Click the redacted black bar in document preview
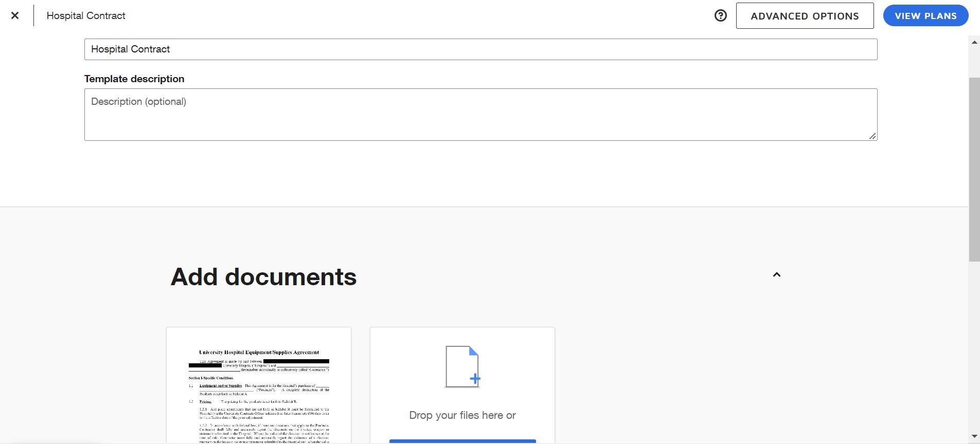The image size is (980, 444). [296, 361]
